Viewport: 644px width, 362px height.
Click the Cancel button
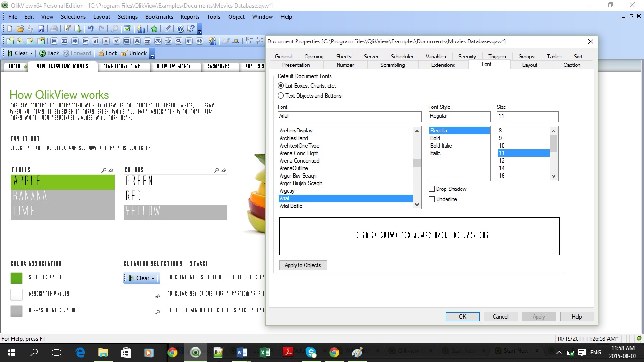click(x=501, y=317)
